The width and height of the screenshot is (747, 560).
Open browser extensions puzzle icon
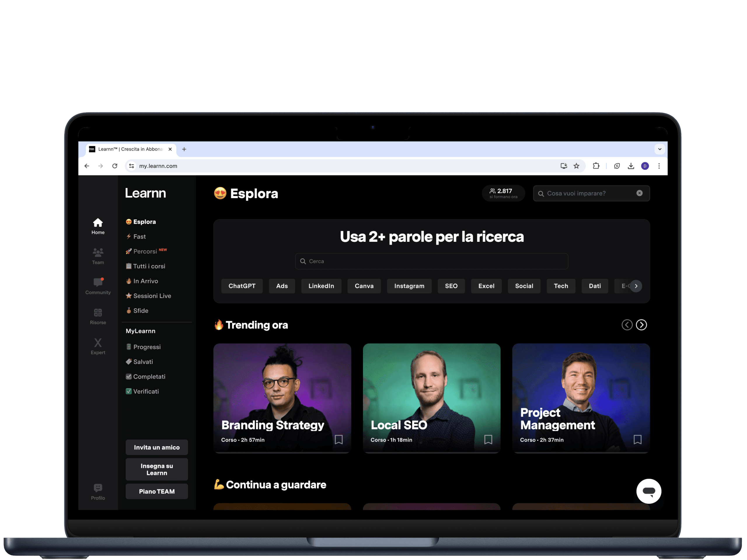point(596,166)
